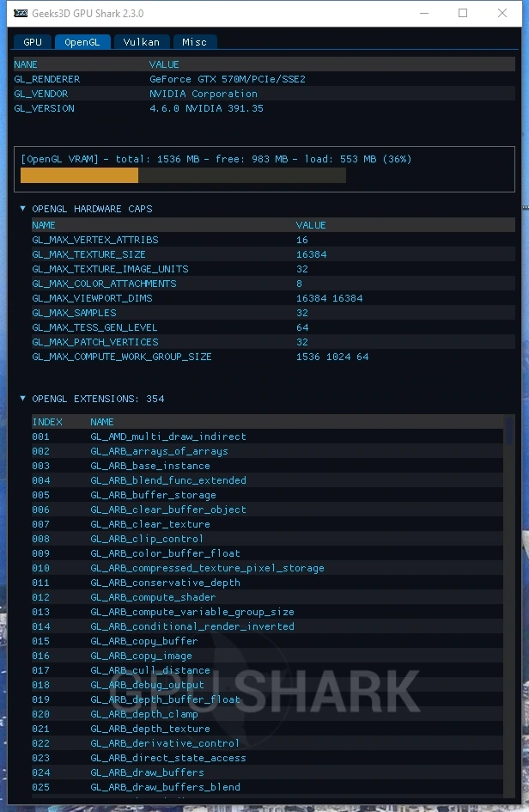529x812 pixels.
Task: Switch to the GPU tab
Action: click(x=32, y=42)
